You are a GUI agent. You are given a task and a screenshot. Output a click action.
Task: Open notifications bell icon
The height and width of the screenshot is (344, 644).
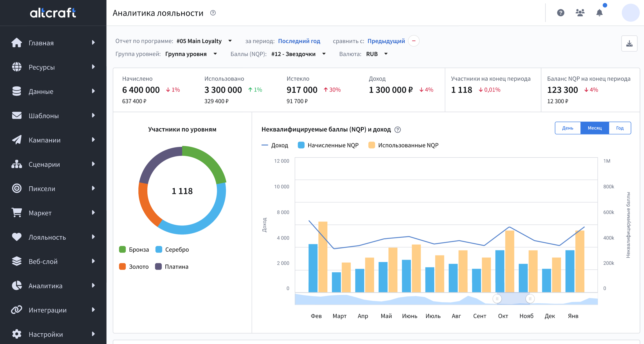(599, 13)
